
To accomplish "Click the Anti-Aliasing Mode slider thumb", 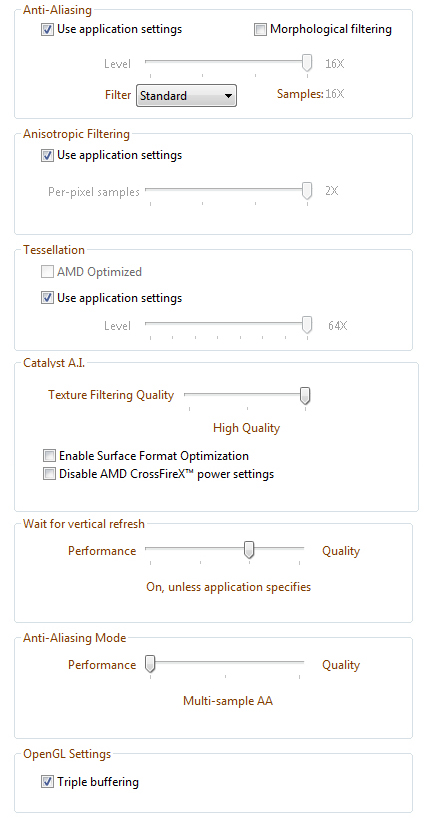I will click(x=150, y=664).
